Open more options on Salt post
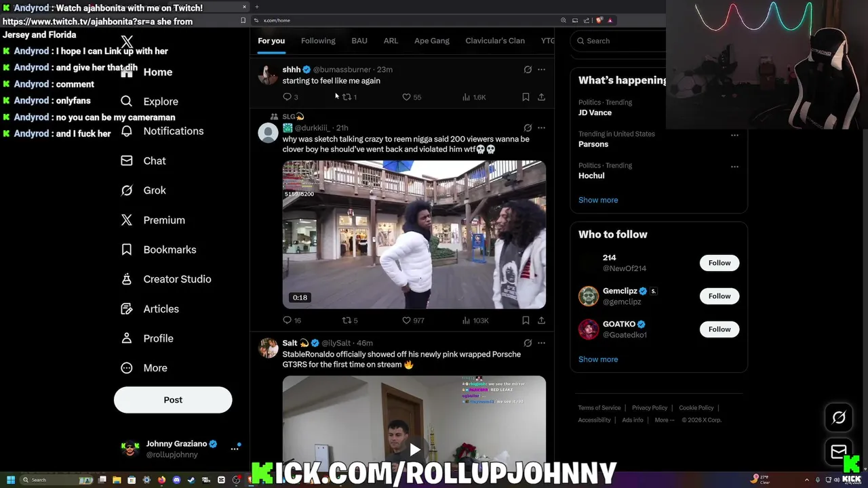The width and height of the screenshot is (868, 488). click(541, 343)
